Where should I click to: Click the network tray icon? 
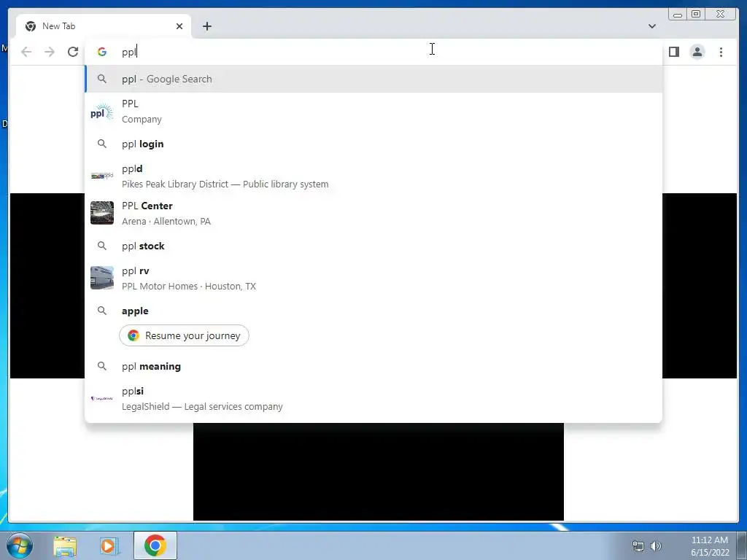(x=638, y=546)
